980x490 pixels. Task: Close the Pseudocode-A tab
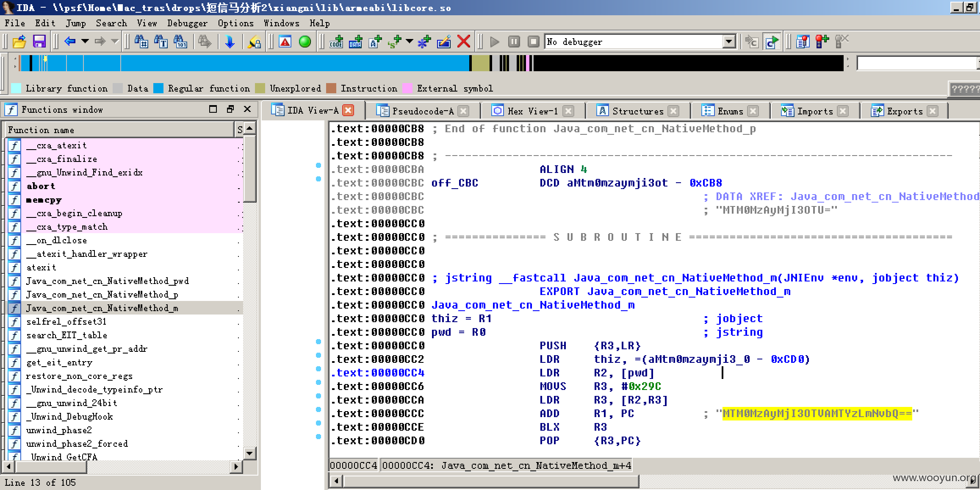[463, 111]
